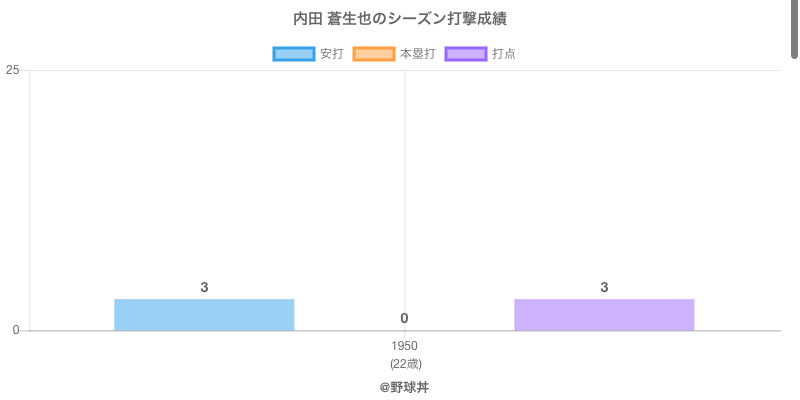Viewport: 800px width, 400px height.
Task: Click the blue 安打 legend color box
Action: pos(294,54)
